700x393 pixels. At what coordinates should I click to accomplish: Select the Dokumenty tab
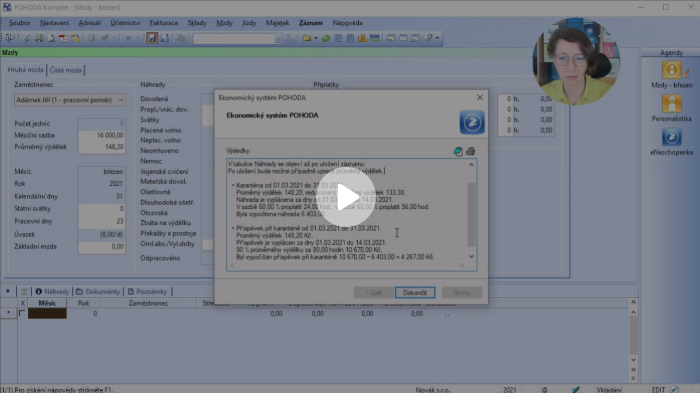click(x=98, y=292)
